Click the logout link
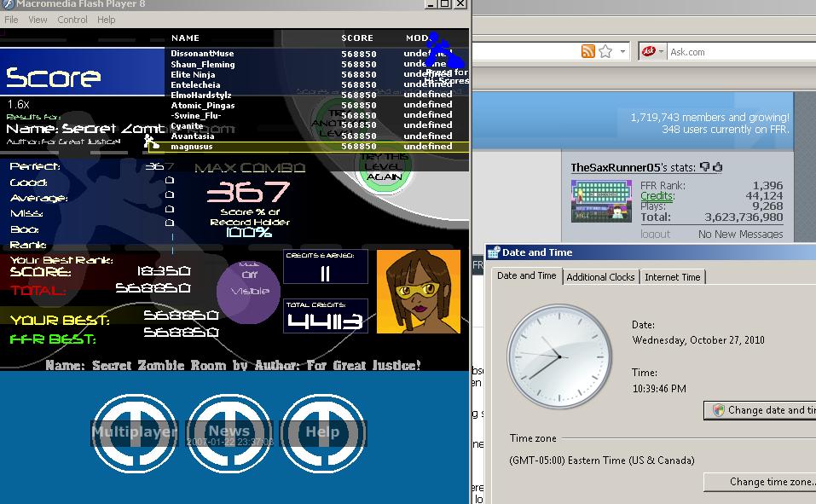The image size is (816, 504). [x=655, y=235]
